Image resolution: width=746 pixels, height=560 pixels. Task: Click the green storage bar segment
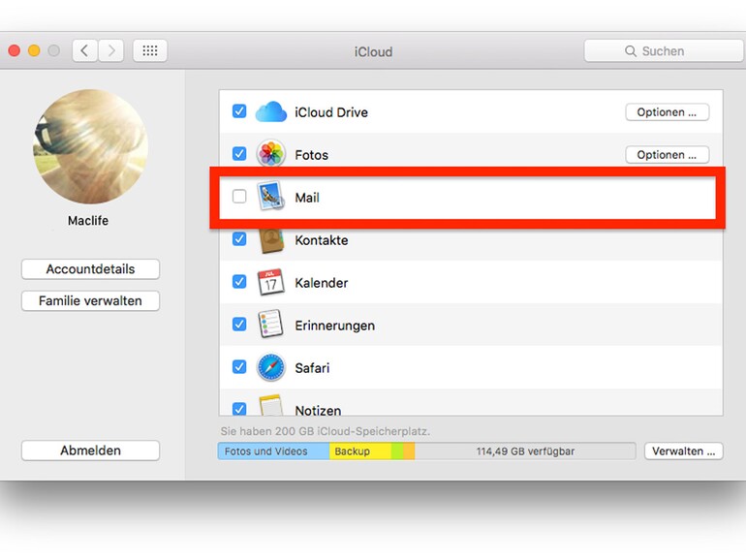pyautogui.click(x=397, y=451)
